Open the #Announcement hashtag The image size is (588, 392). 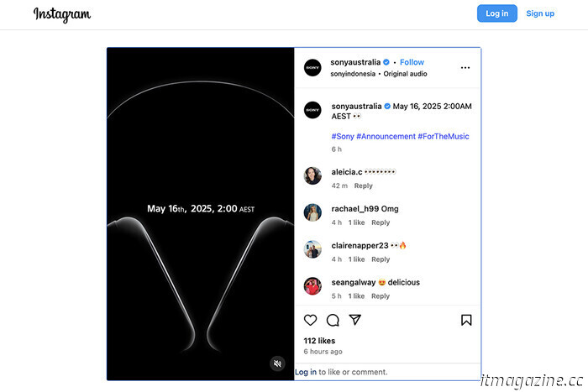click(386, 137)
